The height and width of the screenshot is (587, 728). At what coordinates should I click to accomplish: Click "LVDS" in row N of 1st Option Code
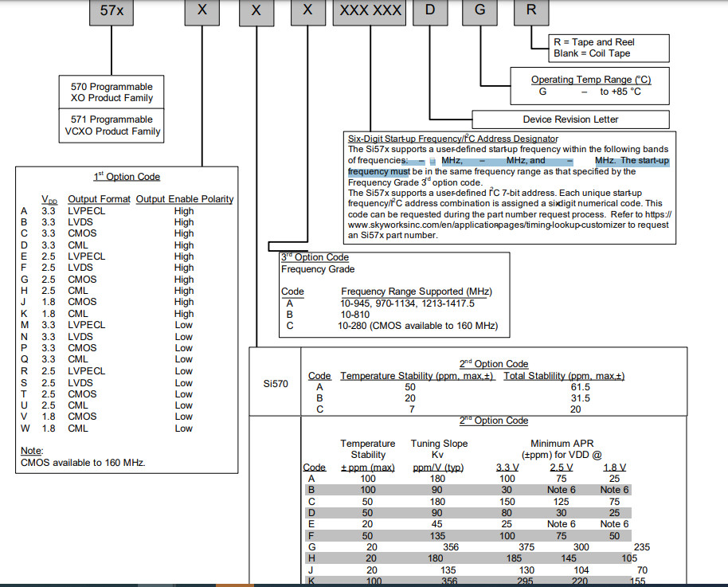click(x=80, y=337)
